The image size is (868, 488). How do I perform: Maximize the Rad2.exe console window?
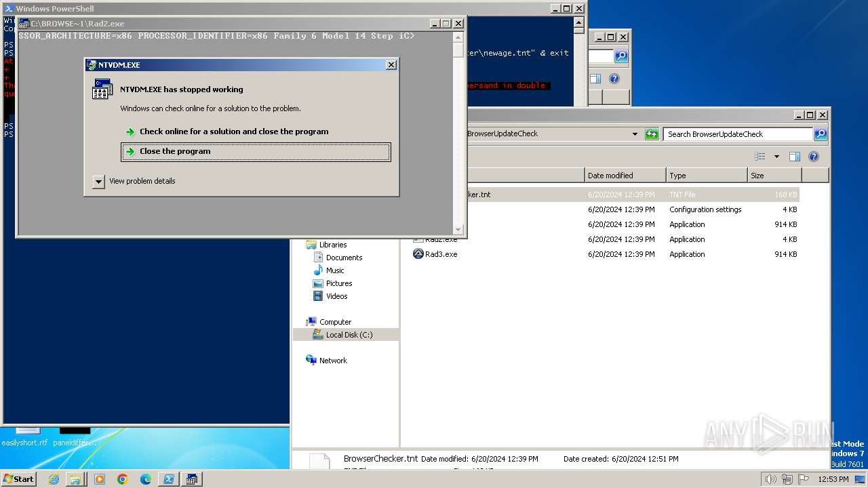(446, 23)
